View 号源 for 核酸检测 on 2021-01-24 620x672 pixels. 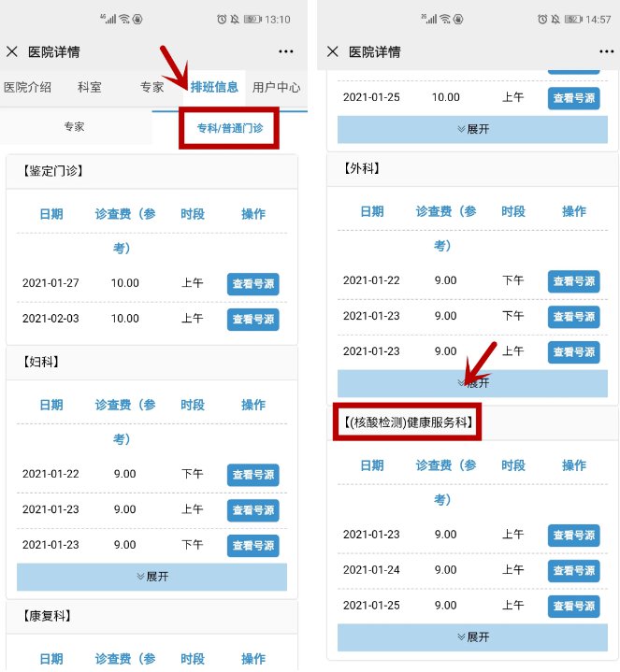click(573, 571)
